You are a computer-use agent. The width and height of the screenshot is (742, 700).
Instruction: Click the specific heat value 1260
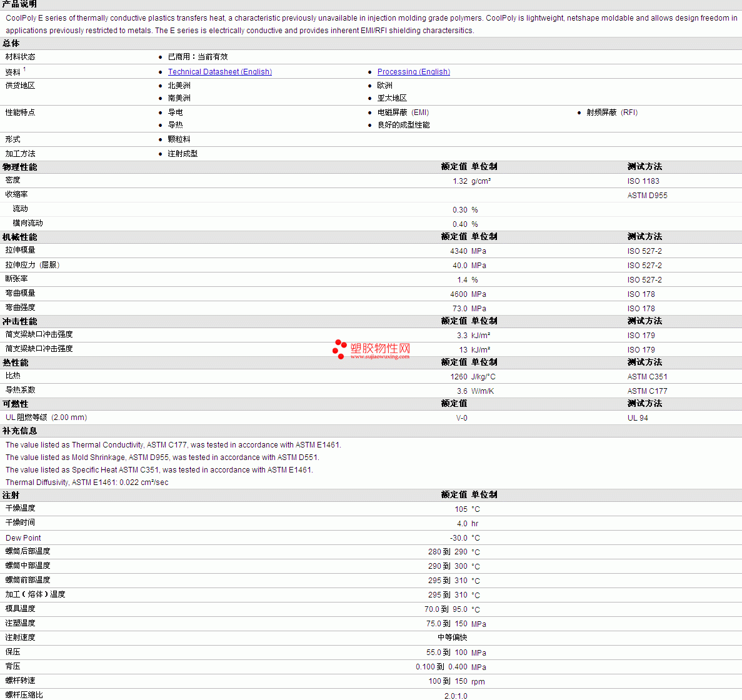[459, 377]
